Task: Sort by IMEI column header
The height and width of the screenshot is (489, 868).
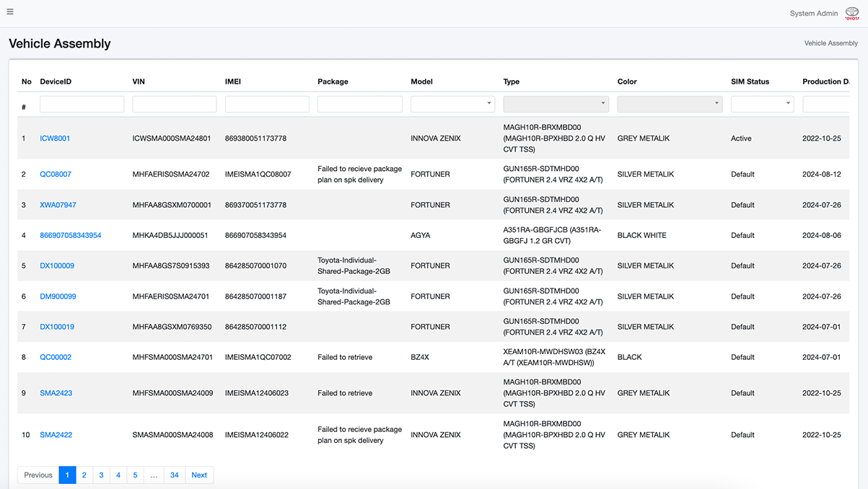Action: tap(233, 81)
